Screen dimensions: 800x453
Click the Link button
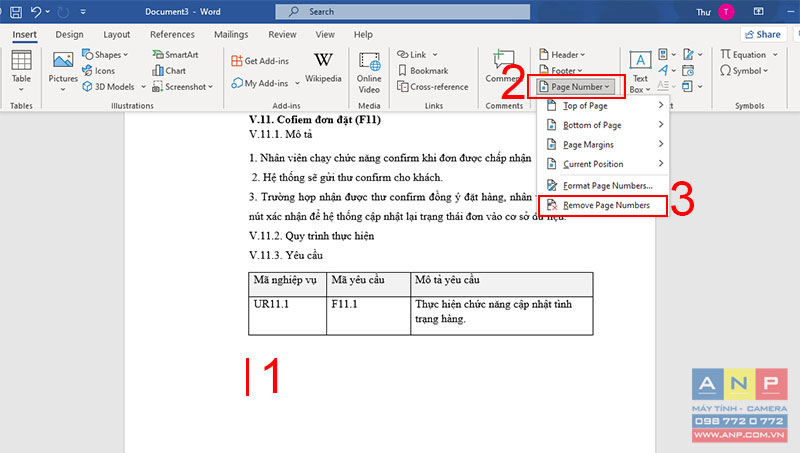coord(412,54)
